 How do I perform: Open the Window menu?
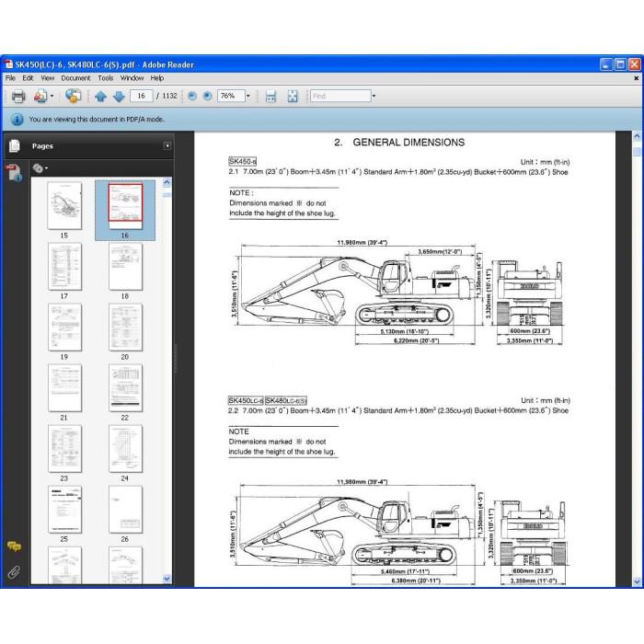132,78
